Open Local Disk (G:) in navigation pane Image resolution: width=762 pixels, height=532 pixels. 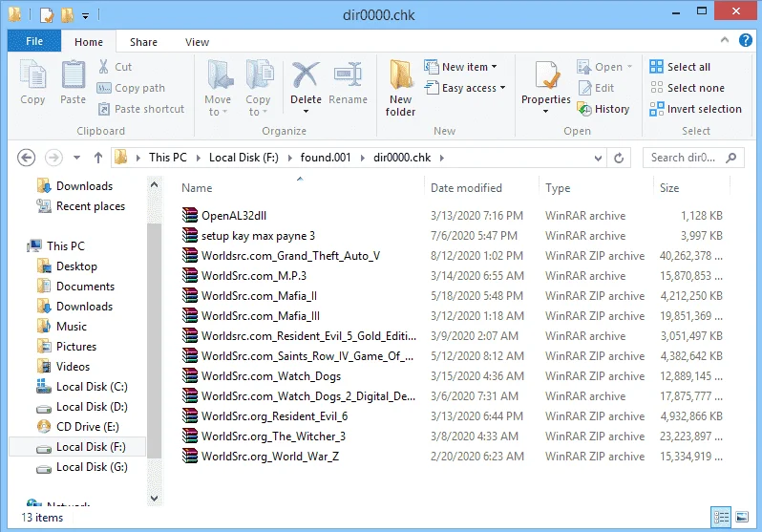[82, 467]
